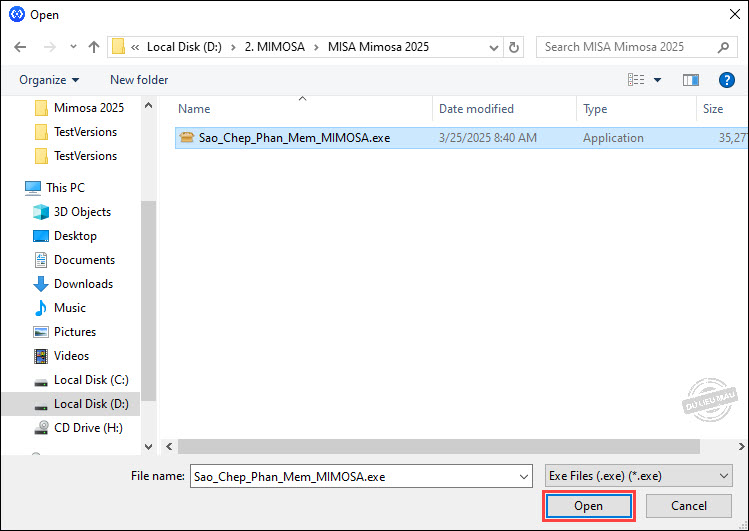
Task: Click This PC monitor icon
Action: pyautogui.click(x=33, y=188)
